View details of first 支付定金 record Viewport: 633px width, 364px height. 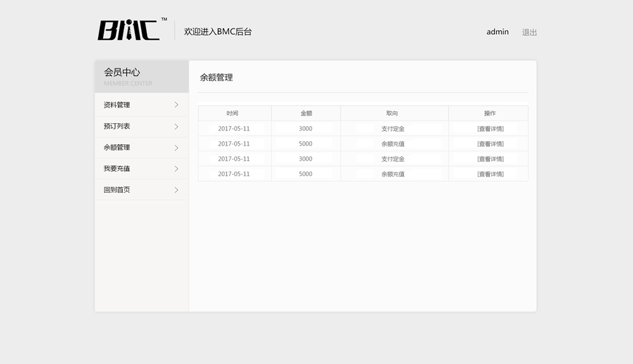tap(491, 129)
